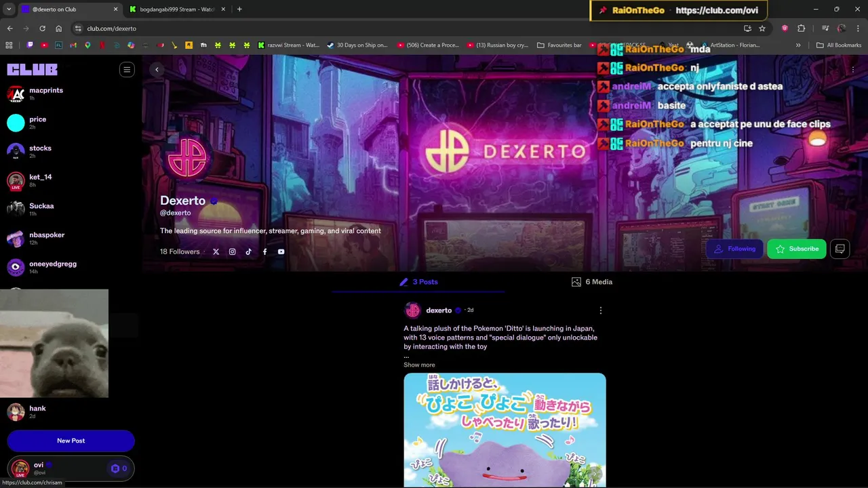Image resolution: width=868 pixels, height=488 pixels.
Task: Open the post's three-dot options menu
Action: pos(600,310)
